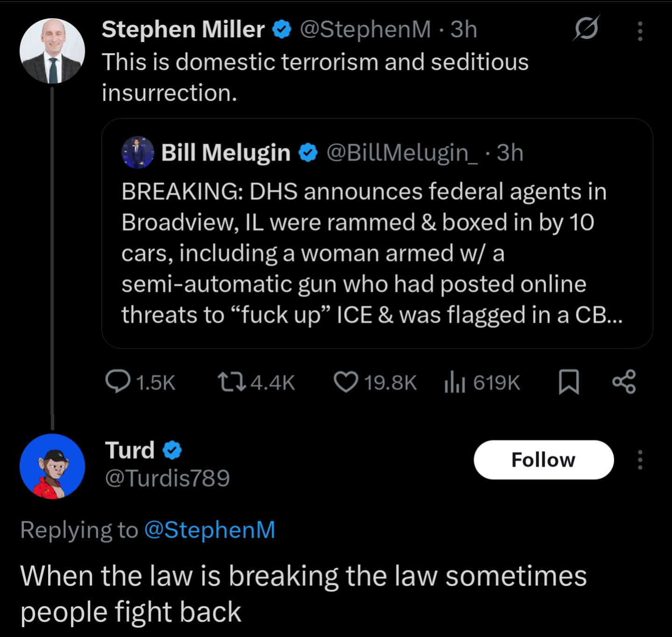This screenshot has height=637, width=672.
Task: View tweet analytics bar chart icon
Action: 455,381
